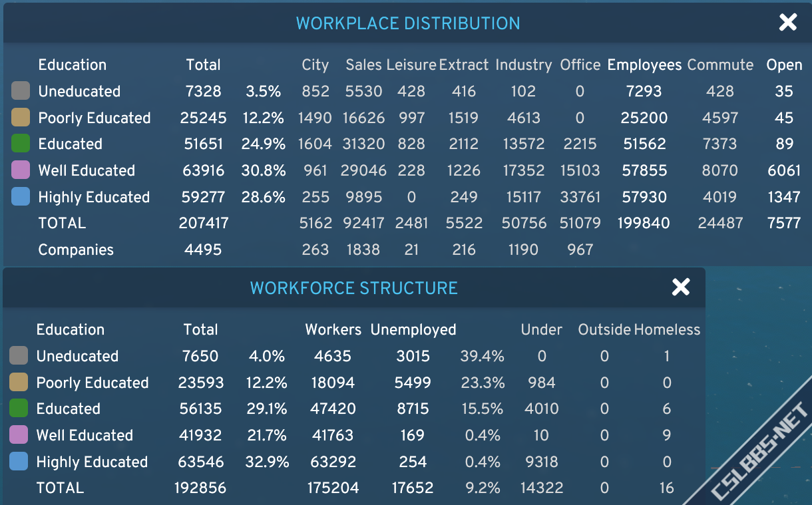Click the gray Uneducated swatch in Workforce Structure
The width and height of the screenshot is (812, 505).
(x=19, y=356)
